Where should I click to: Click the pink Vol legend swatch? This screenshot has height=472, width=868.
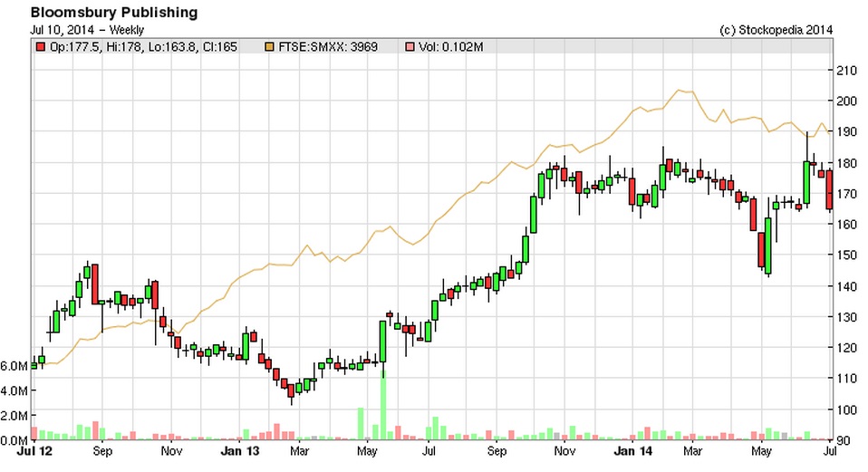click(x=410, y=48)
